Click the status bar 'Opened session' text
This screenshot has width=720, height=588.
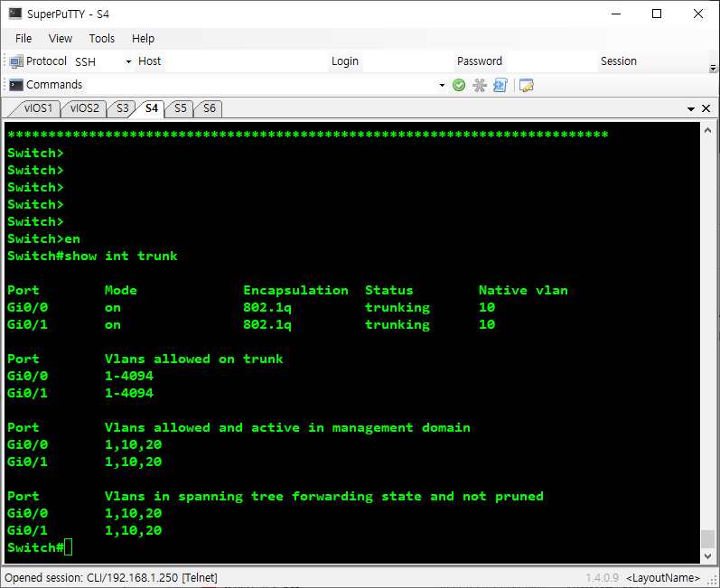tap(110, 577)
